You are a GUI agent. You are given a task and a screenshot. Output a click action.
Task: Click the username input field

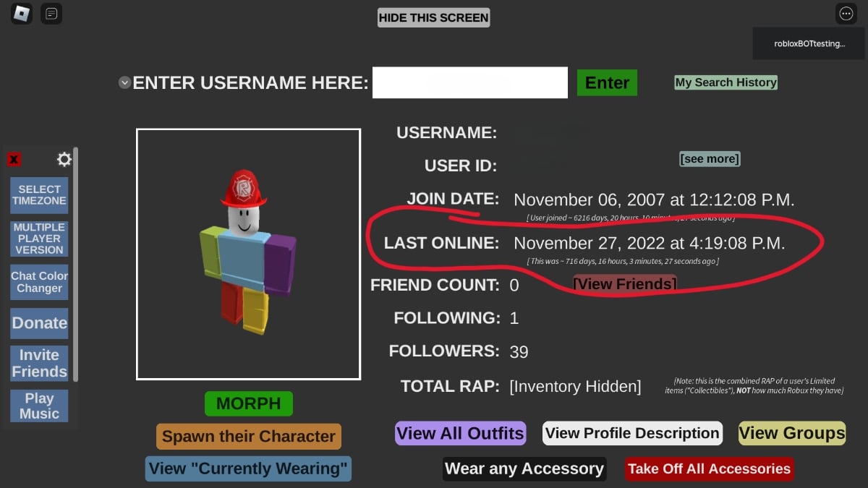(x=470, y=82)
